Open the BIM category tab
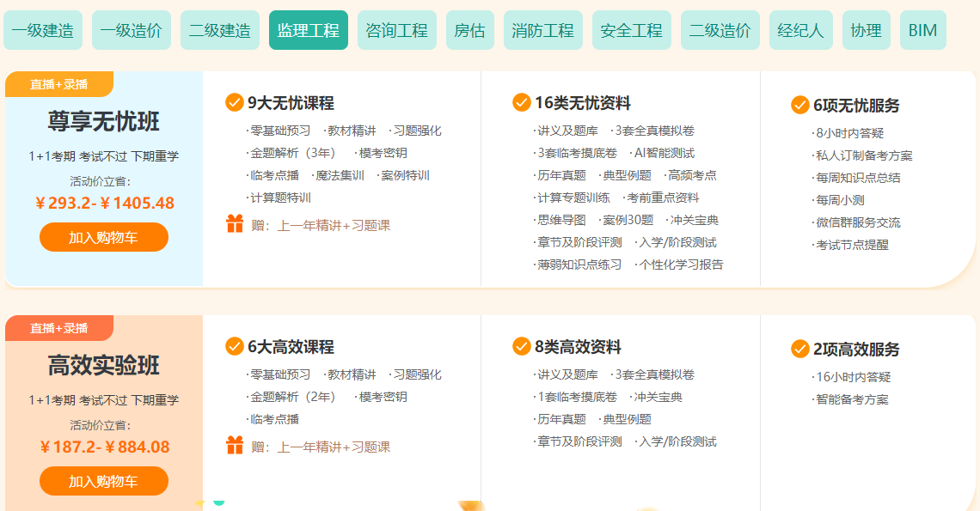 click(x=922, y=31)
